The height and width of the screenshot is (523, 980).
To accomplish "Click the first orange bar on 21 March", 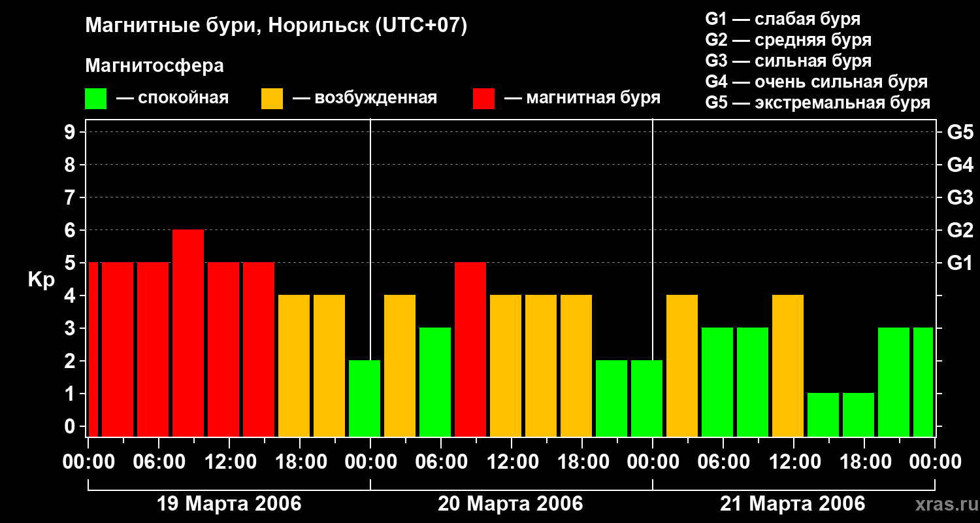I will point(682,366).
